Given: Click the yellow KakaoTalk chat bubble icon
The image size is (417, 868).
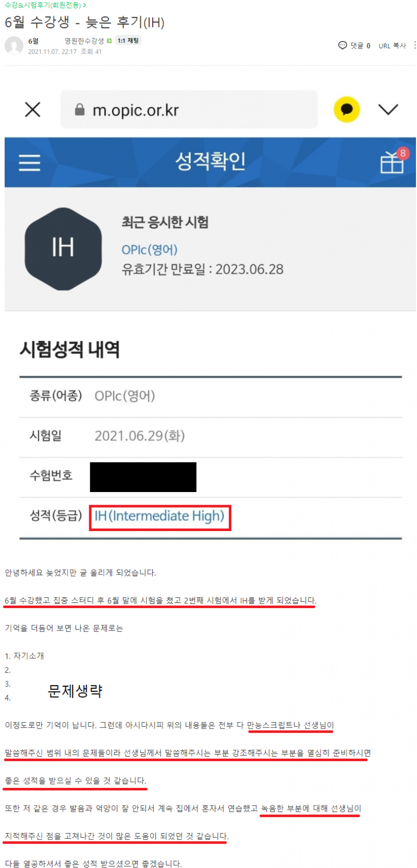Looking at the screenshot, I should coord(347,109).
